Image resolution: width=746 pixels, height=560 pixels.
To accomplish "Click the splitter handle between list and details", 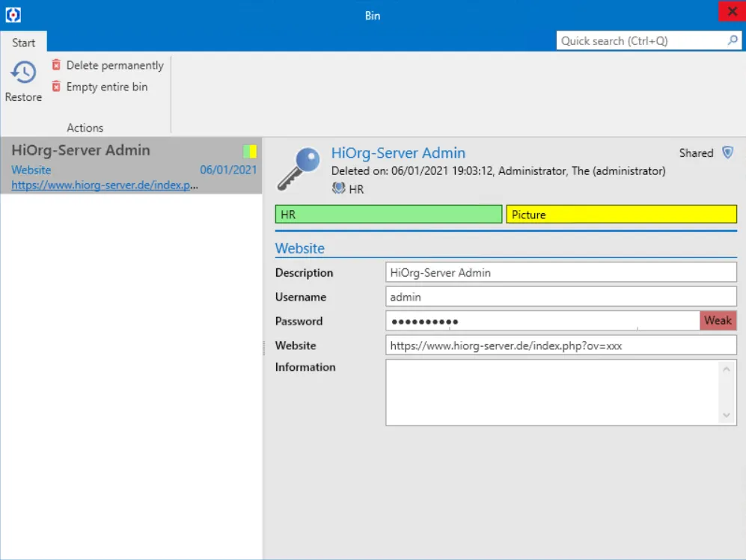I will coord(263,348).
